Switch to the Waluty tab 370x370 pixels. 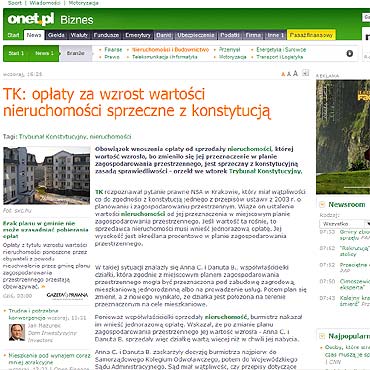coord(79,35)
